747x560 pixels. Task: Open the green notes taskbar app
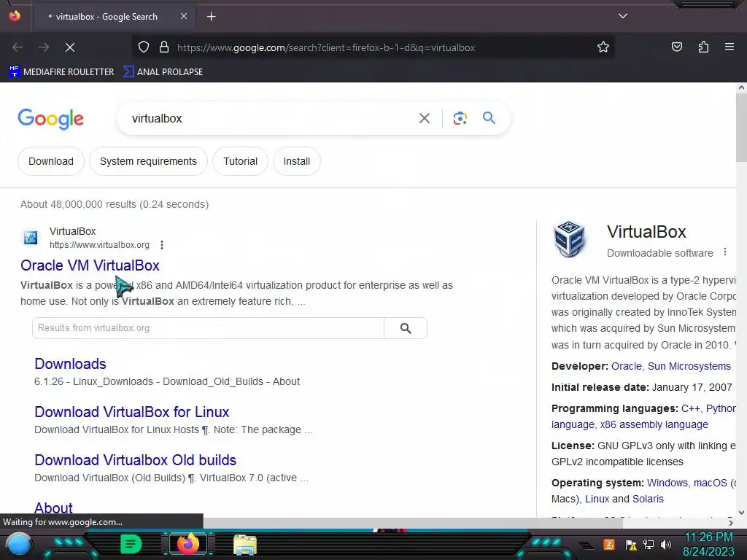pyautogui.click(x=131, y=544)
